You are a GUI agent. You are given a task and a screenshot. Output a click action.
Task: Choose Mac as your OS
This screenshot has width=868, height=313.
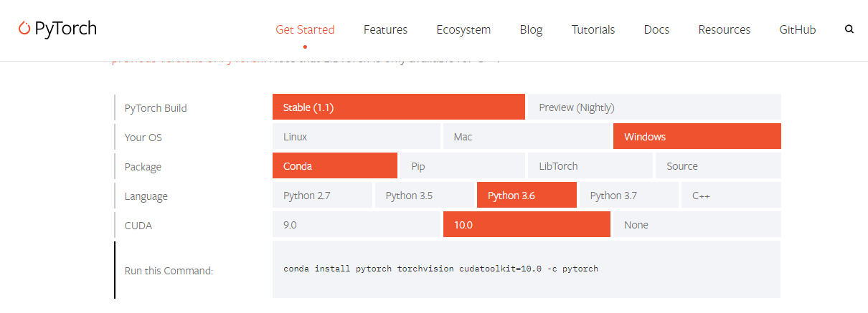[x=527, y=136]
